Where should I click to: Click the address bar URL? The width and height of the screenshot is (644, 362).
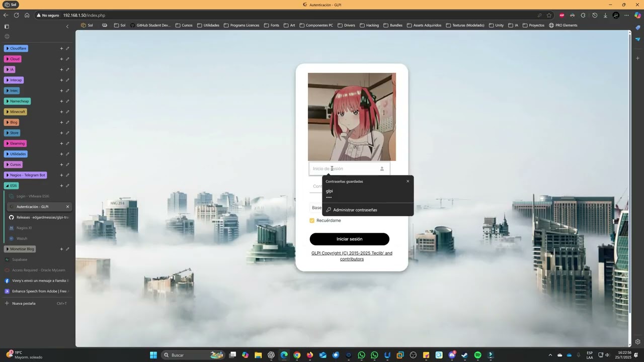(84, 15)
